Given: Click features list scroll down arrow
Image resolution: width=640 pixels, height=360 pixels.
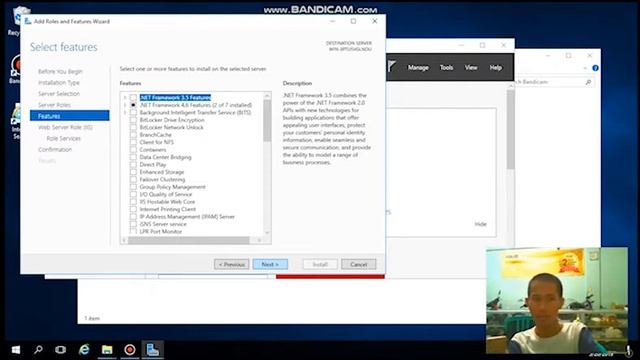Looking at the screenshot, I should pos(267,233).
